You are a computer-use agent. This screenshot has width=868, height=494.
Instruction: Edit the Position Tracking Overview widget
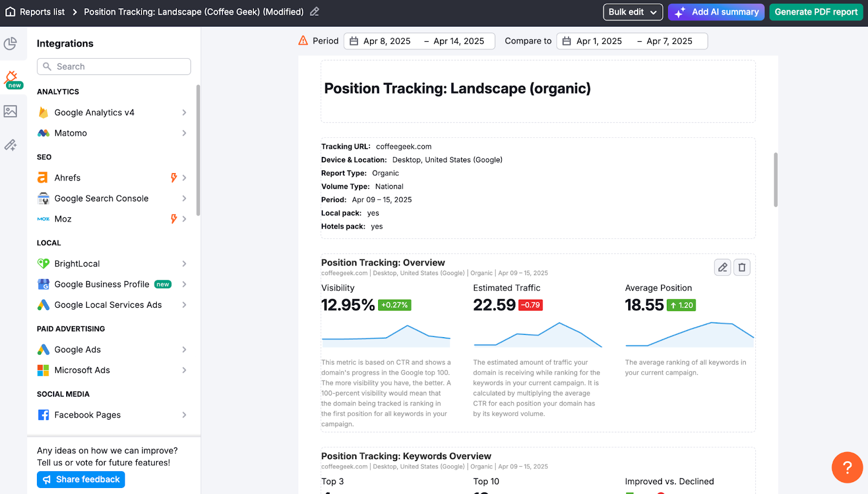tap(723, 267)
